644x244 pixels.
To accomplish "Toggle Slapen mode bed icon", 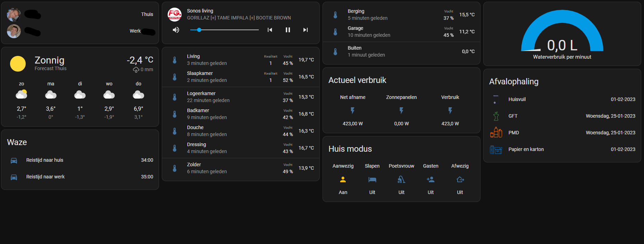I will point(372,179).
